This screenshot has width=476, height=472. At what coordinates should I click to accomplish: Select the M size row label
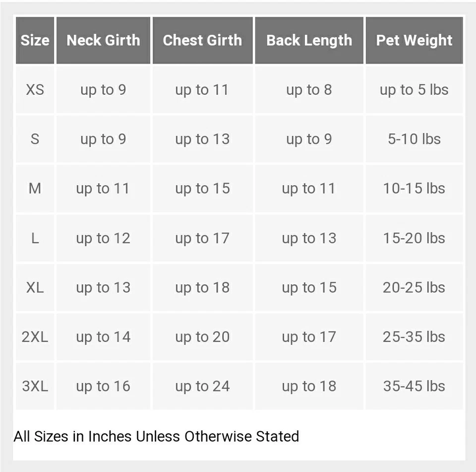pyautogui.click(x=35, y=189)
